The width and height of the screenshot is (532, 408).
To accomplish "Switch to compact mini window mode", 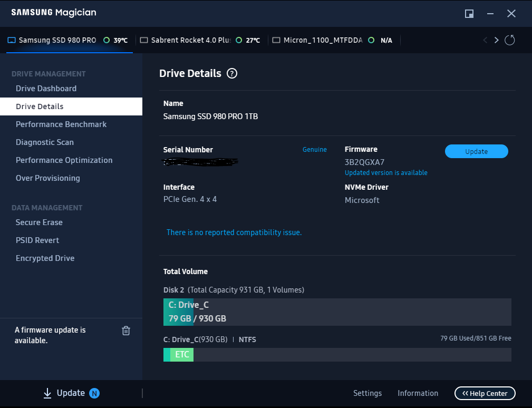I will click(x=469, y=14).
